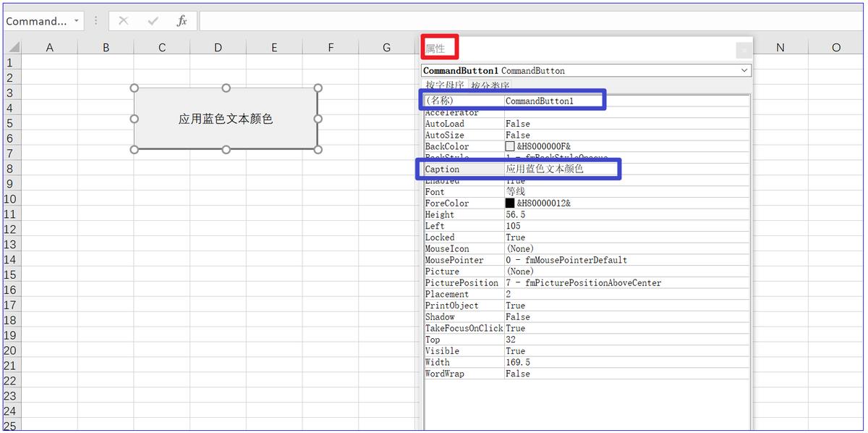The height and width of the screenshot is (433, 868).
Task: Click the 应用蓝色文本颜色 command button
Action: [226, 119]
